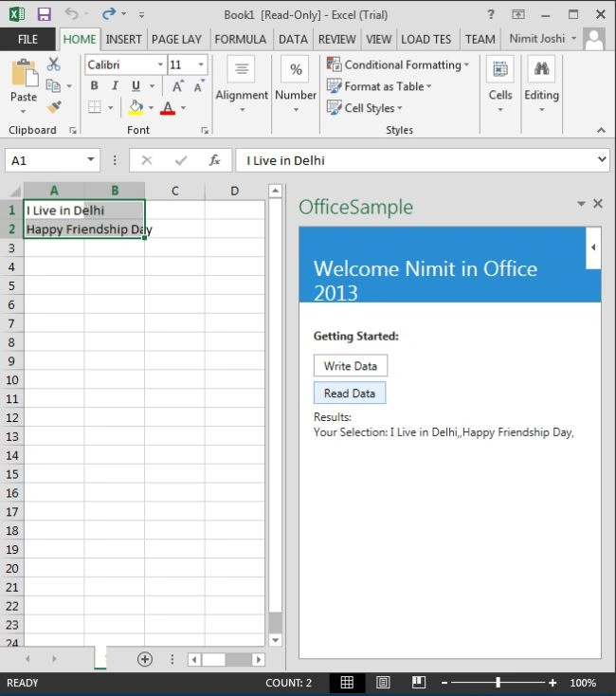Close the OfficeSample task pane
Viewport: 616px width, 696px height.
coord(598,203)
